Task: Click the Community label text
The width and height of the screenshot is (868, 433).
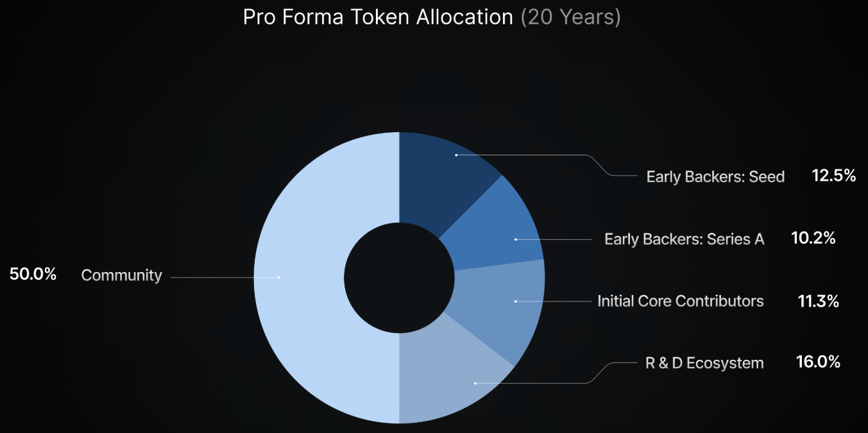Action: click(121, 276)
